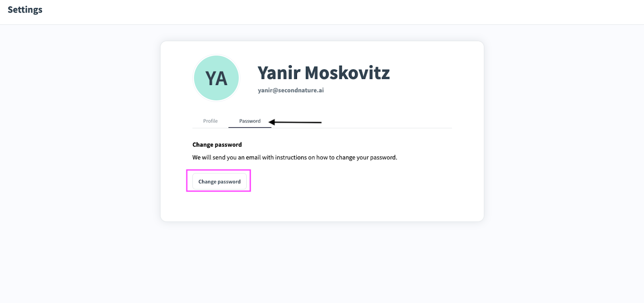Switch to the Profile tab

210,121
